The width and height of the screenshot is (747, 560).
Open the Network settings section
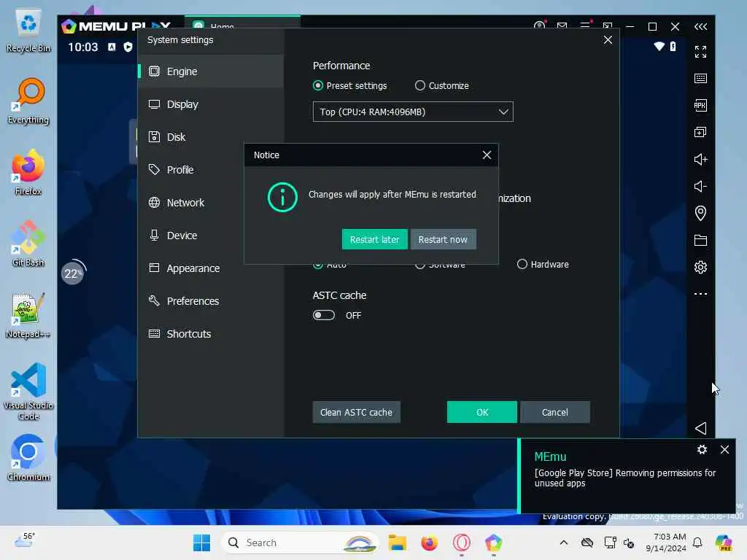tap(211, 203)
